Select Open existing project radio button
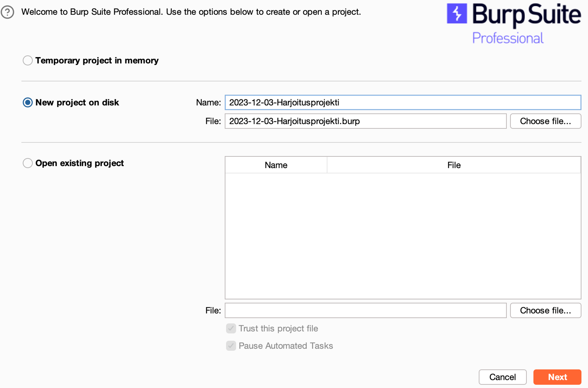 [x=28, y=163]
